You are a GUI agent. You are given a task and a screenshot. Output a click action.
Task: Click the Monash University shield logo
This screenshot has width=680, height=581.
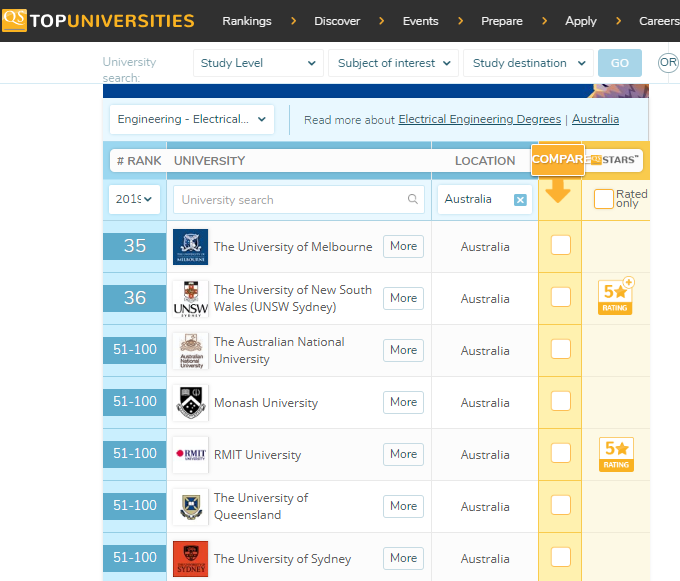coord(190,403)
